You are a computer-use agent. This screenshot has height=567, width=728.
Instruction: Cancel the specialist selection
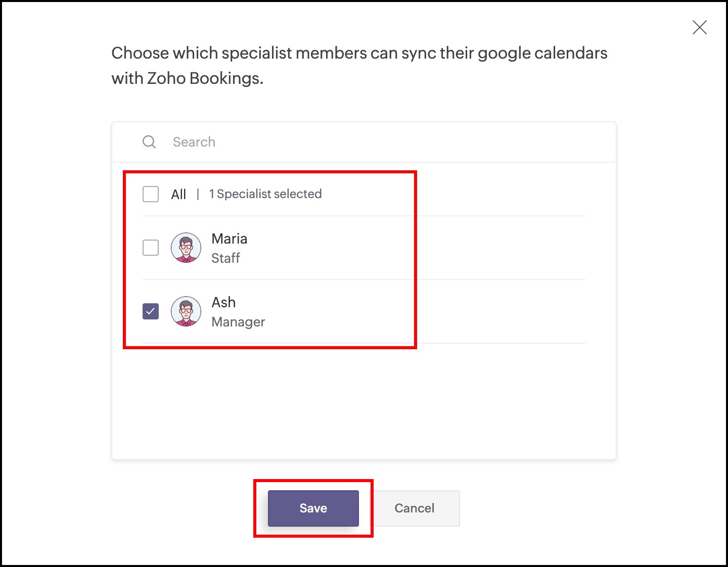click(415, 508)
